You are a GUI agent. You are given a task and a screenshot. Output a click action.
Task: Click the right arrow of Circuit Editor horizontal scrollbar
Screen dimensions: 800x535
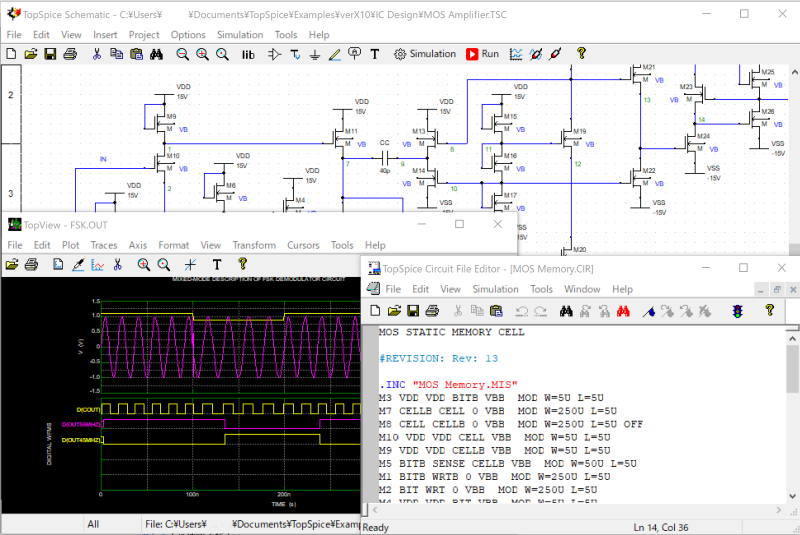pos(779,510)
